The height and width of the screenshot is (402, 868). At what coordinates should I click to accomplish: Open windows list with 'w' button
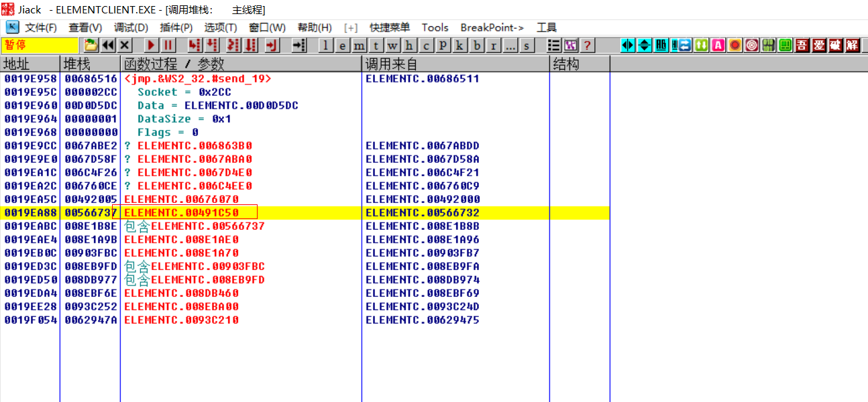[x=393, y=45]
